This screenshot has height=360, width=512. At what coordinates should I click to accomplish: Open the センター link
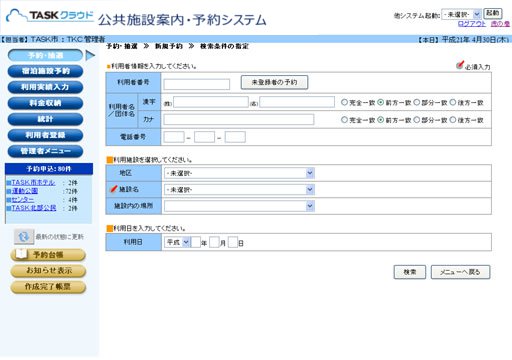click(x=23, y=200)
